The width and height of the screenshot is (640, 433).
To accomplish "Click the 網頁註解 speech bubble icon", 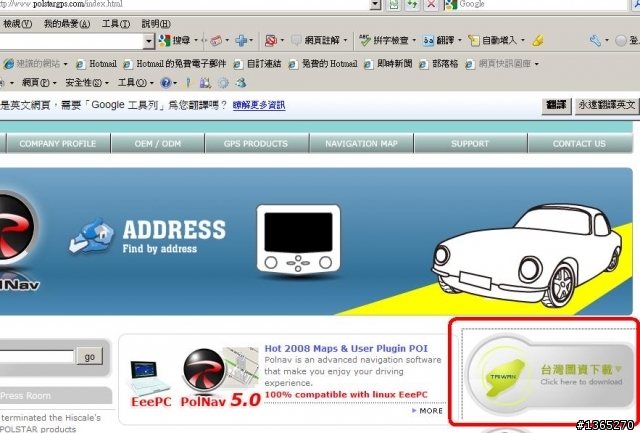I will click(x=296, y=40).
